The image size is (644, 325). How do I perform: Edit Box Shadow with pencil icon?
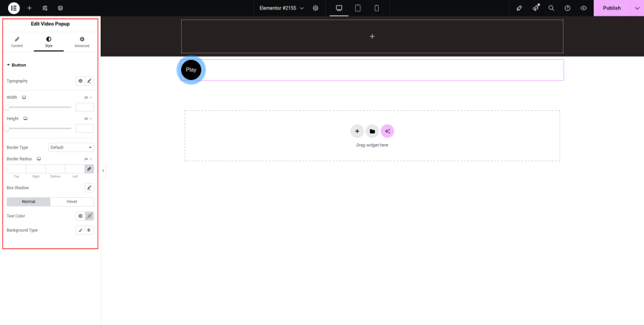pos(89,188)
